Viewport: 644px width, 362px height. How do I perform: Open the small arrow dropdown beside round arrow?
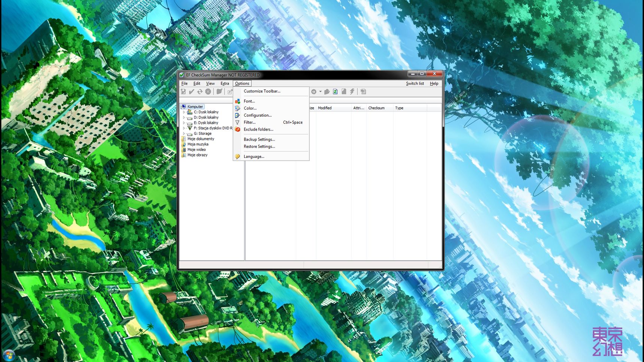coord(320,92)
